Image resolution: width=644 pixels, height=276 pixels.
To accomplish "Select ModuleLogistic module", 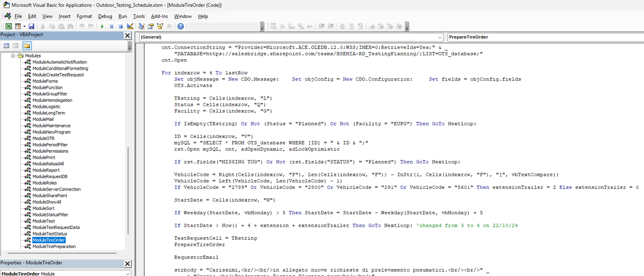I will pyautogui.click(x=46, y=106).
